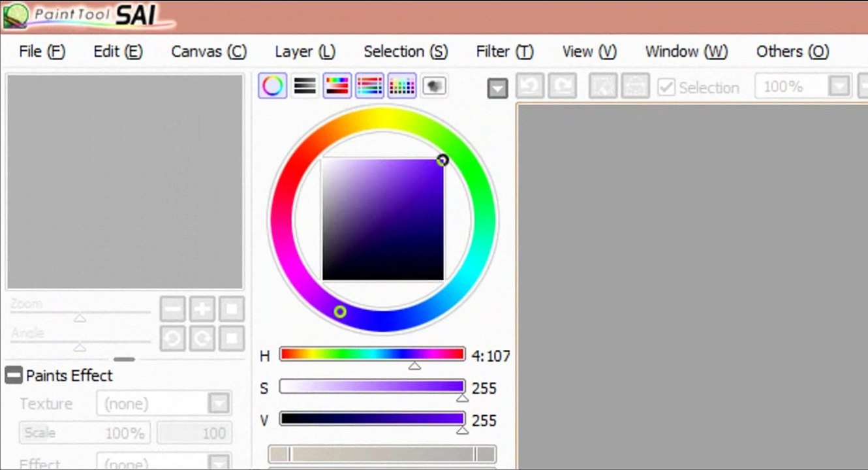Toggle the Color Mixer panel icon
The width and height of the screenshot is (868, 470).
(369, 86)
